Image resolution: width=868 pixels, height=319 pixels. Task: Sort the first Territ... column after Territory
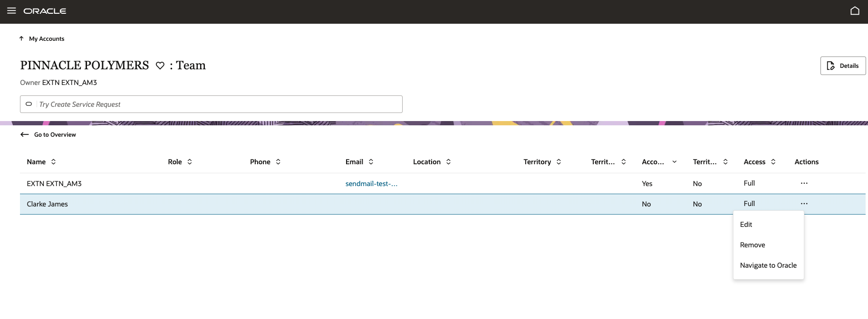[624, 162]
